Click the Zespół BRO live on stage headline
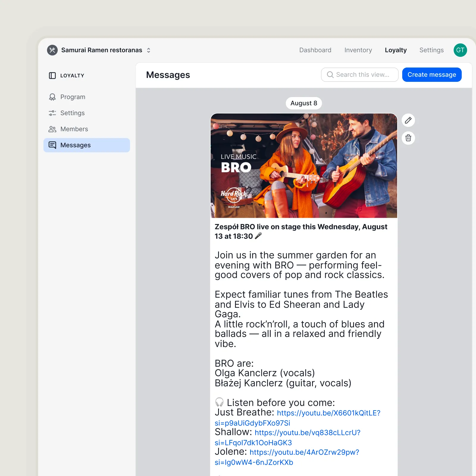The image size is (476, 476). coord(301,231)
